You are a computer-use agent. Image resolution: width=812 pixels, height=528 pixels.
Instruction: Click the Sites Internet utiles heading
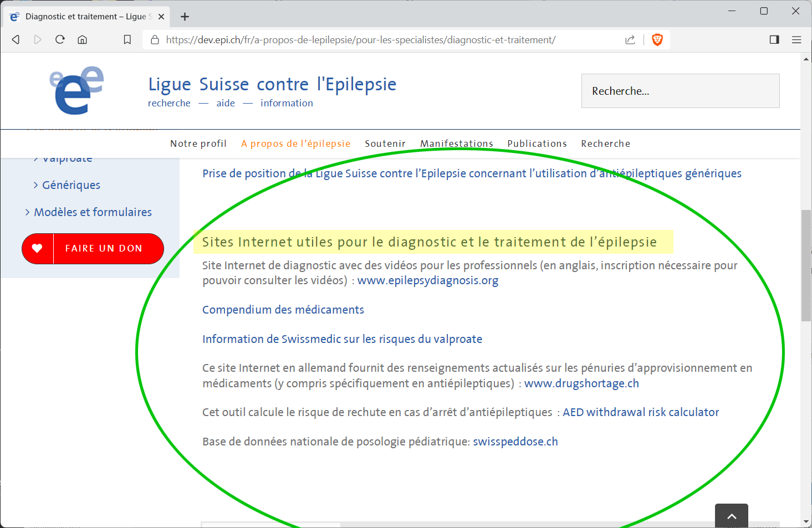[430, 242]
